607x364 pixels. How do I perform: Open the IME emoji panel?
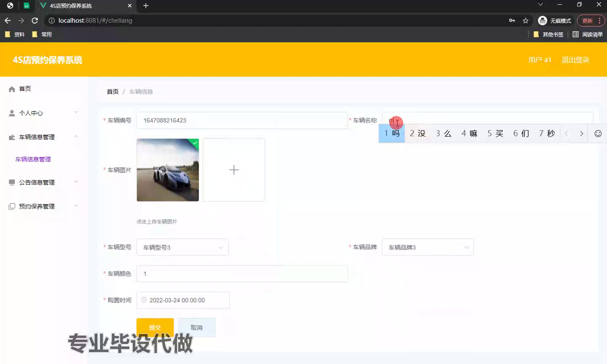[598, 134]
